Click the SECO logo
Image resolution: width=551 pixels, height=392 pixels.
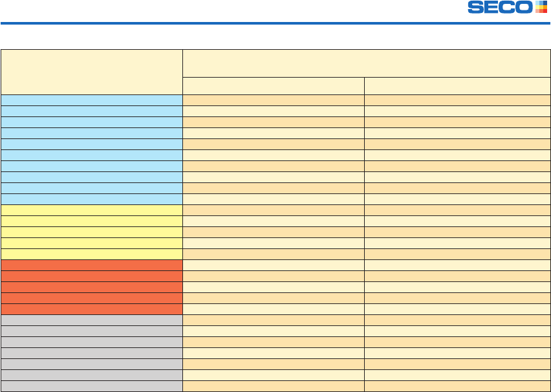tap(508, 7)
